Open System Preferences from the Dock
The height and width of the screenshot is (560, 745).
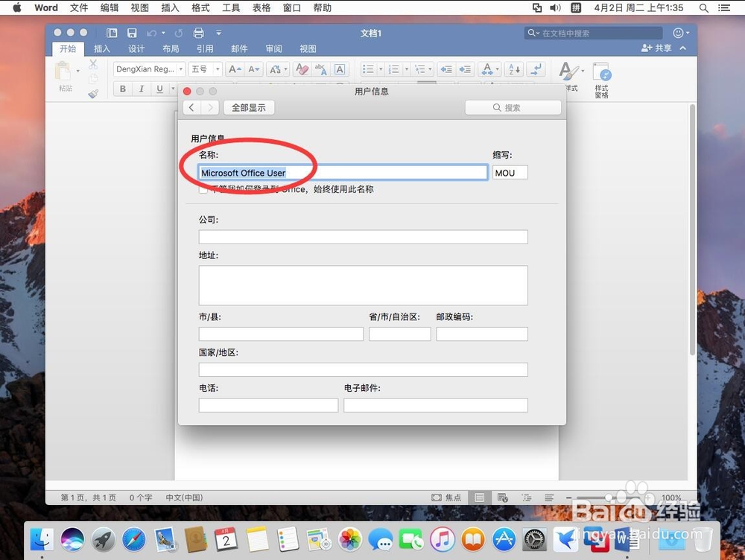point(534,539)
